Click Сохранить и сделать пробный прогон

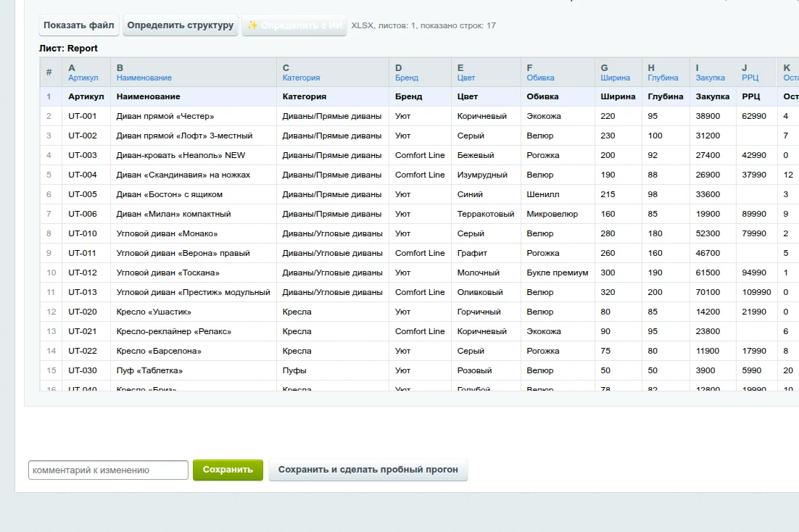click(368, 470)
